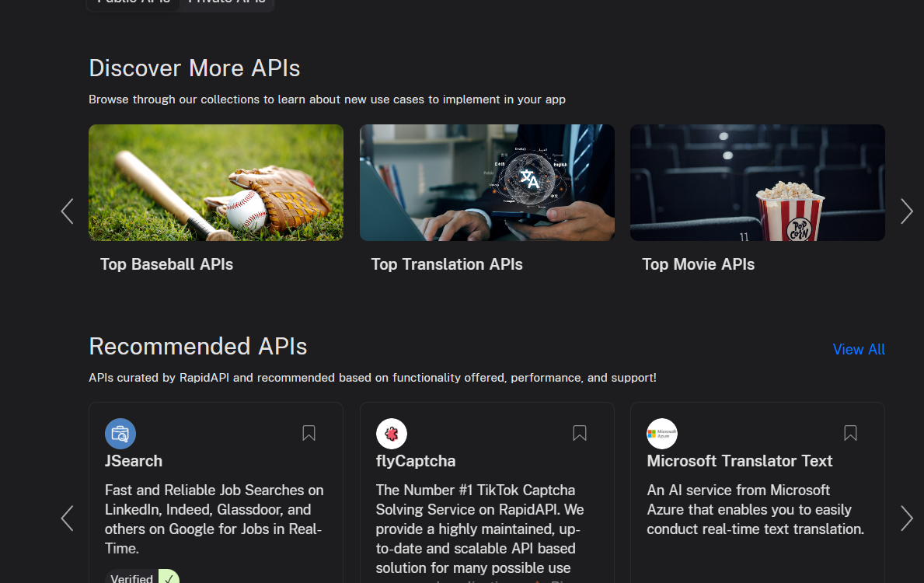The image size is (924, 583).
Task: Click the Recommended APIs heading
Action: [x=198, y=347]
